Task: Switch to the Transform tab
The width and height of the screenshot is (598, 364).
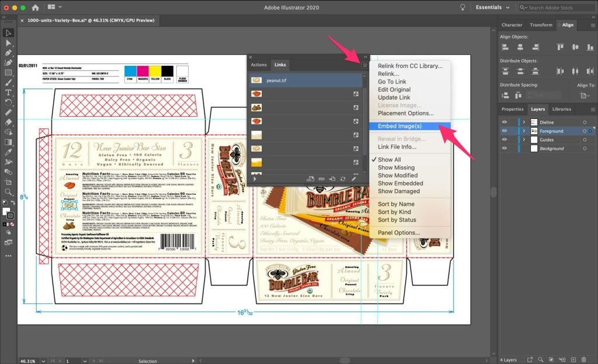Action: point(541,24)
